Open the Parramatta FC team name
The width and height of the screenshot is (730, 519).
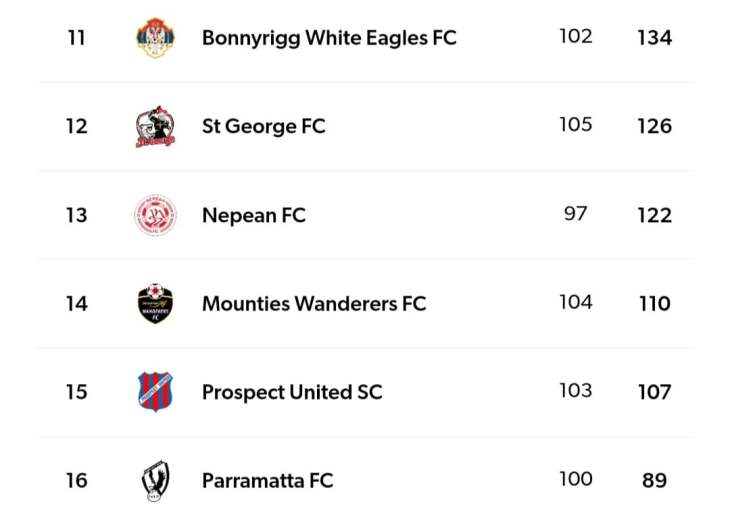(267, 481)
